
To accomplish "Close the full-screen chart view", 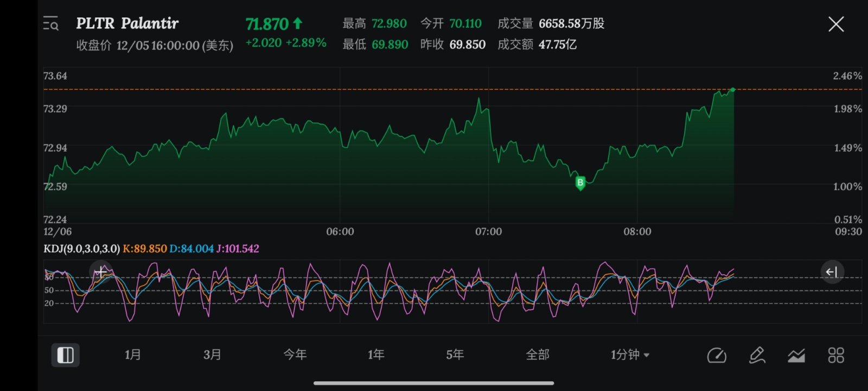I will pyautogui.click(x=836, y=24).
